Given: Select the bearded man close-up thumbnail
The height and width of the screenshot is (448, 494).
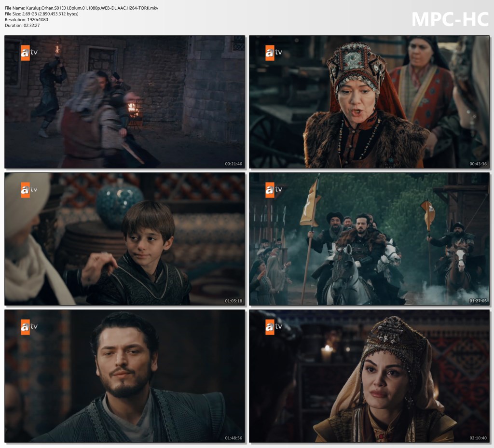Looking at the screenshot, I should tap(124, 376).
